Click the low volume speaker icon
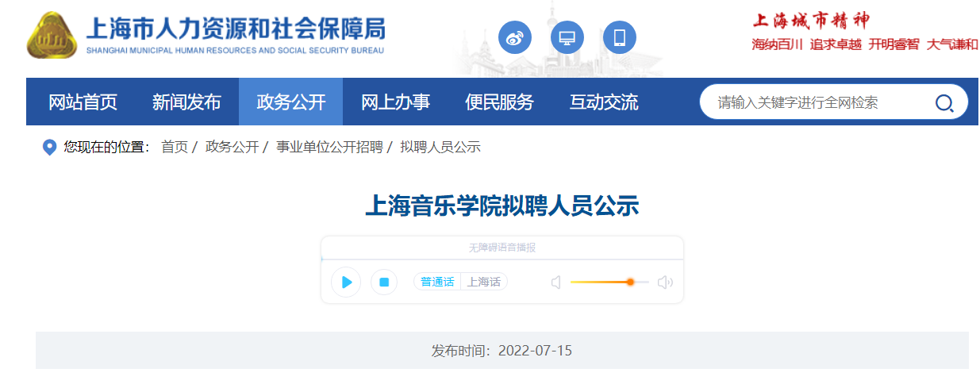 [555, 282]
